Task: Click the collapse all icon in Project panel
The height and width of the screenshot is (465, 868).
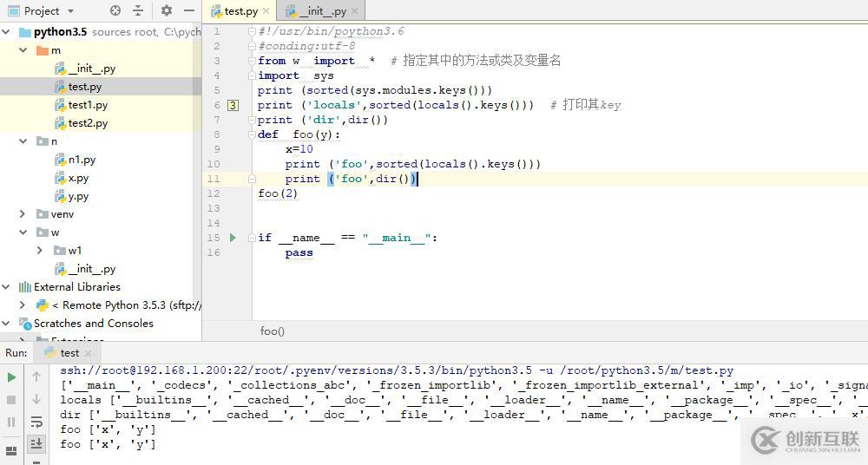Action: point(138,10)
